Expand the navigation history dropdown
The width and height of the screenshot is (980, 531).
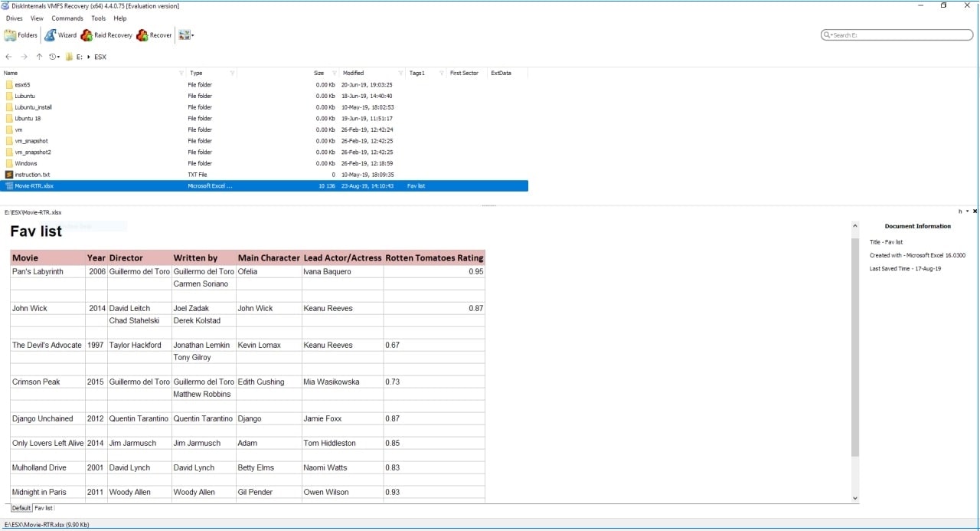click(54, 57)
